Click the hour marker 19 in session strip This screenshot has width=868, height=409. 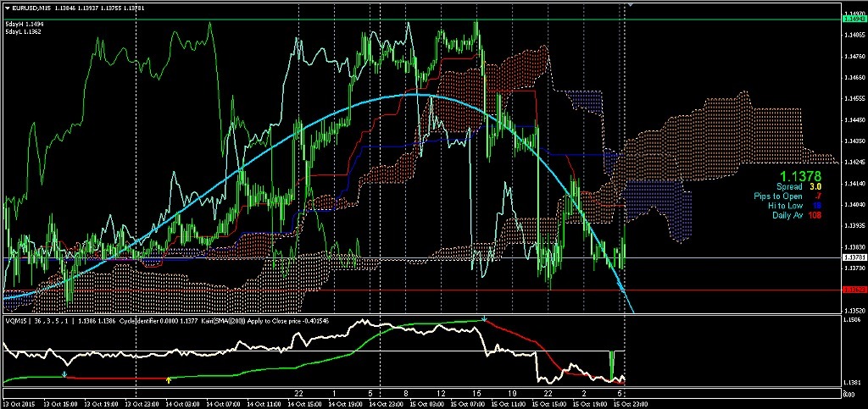click(513, 394)
